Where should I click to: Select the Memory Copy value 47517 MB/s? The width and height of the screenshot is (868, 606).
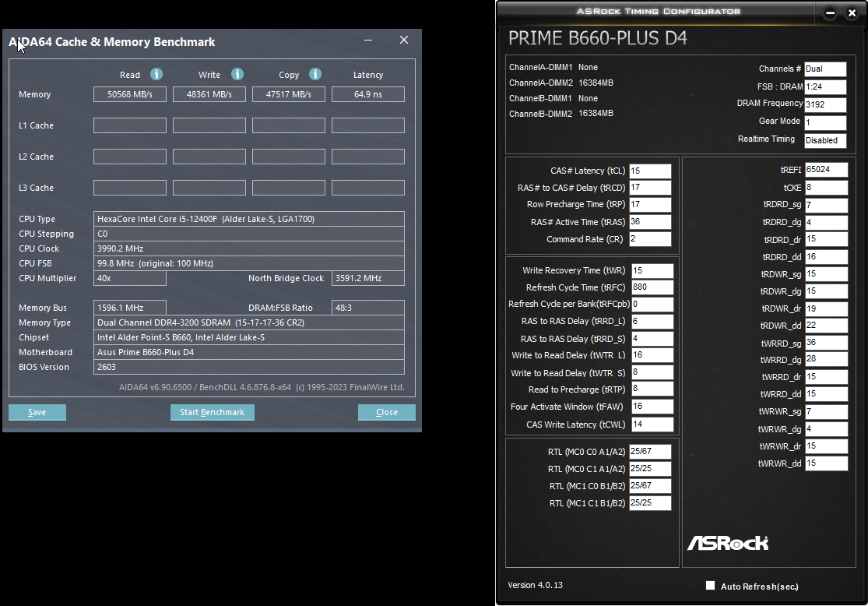click(288, 94)
